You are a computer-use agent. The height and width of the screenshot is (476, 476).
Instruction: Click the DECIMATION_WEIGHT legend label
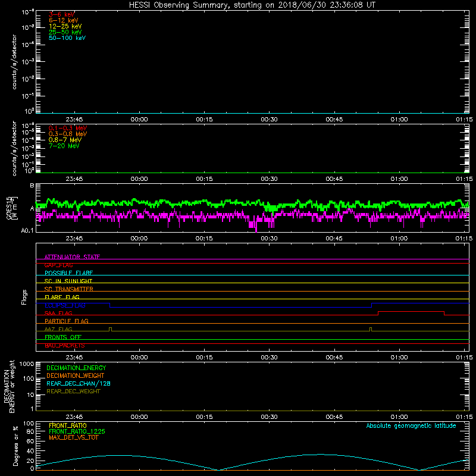76,375
